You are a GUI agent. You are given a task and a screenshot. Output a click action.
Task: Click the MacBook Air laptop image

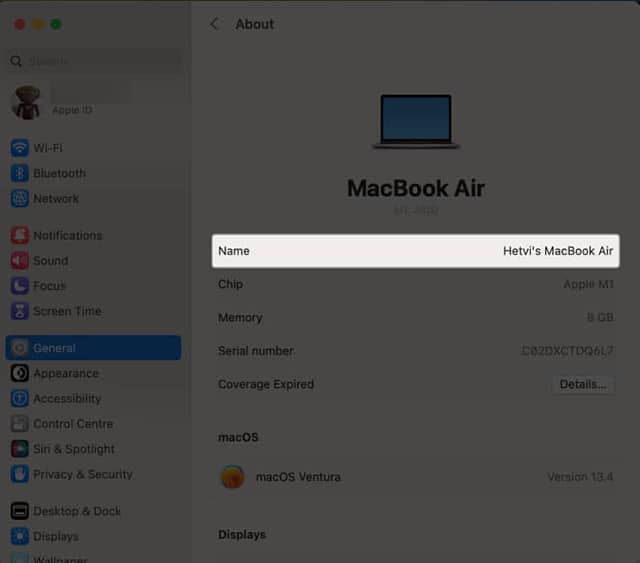click(x=416, y=122)
